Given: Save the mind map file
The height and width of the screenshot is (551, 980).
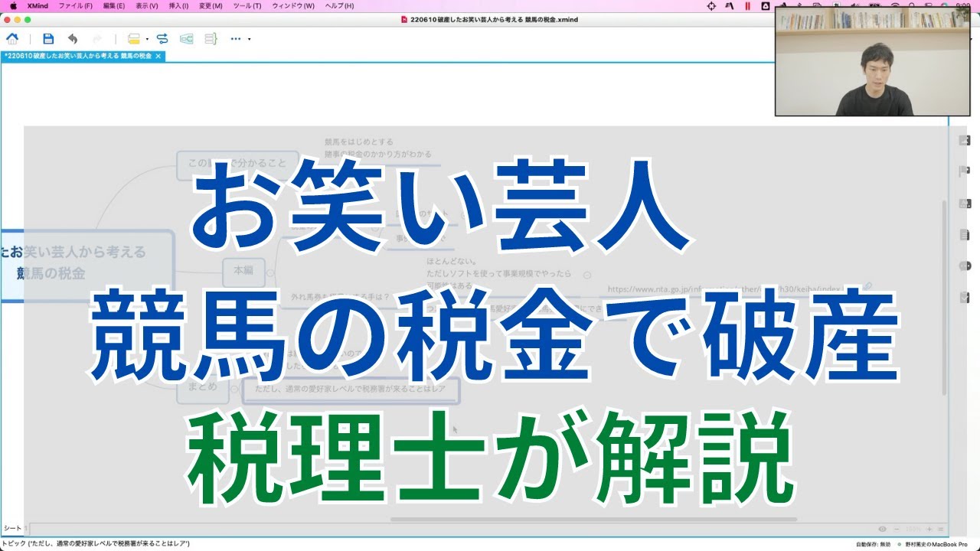Looking at the screenshot, I should pyautogui.click(x=47, y=38).
